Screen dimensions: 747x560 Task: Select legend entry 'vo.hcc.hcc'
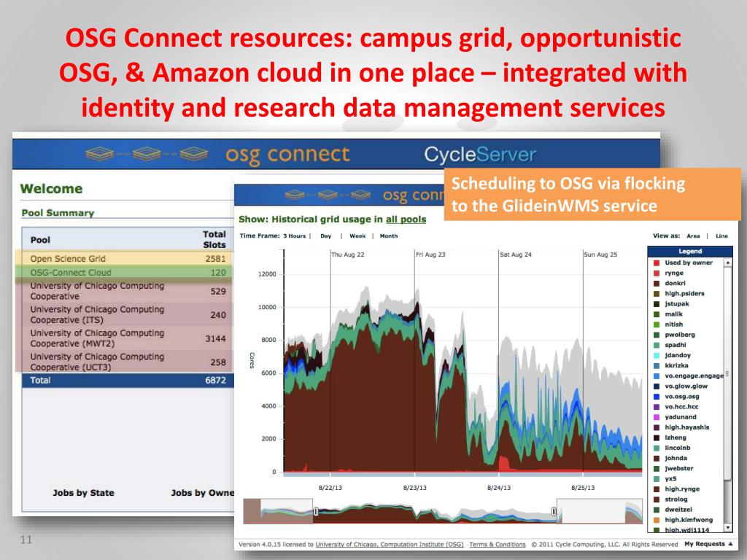pyautogui.click(x=682, y=407)
